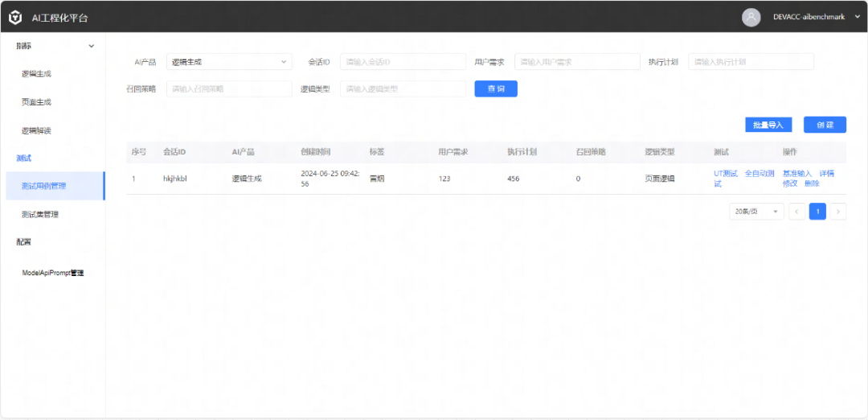Run UT测试 for session hkjhkbl
The height and width of the screenshot is (420, 868).
[725, 173]
